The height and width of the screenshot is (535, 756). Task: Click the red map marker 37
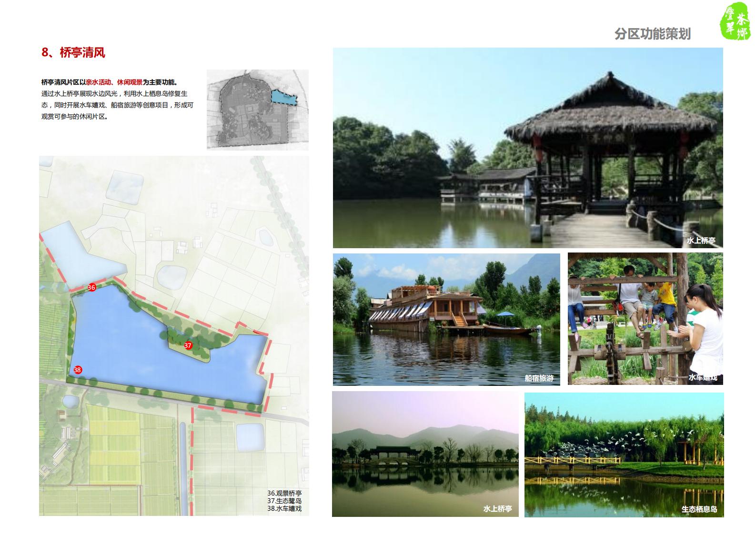coord(188,345)
